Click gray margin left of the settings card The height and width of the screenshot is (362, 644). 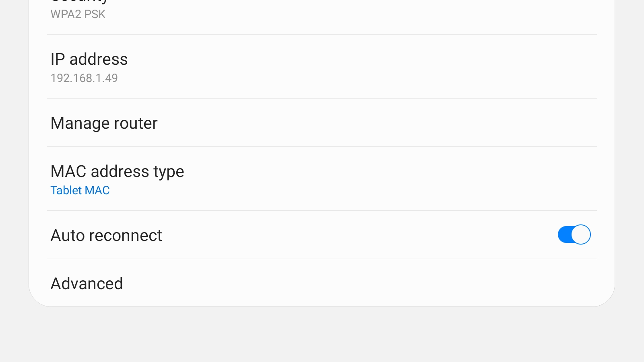(14, 161)
